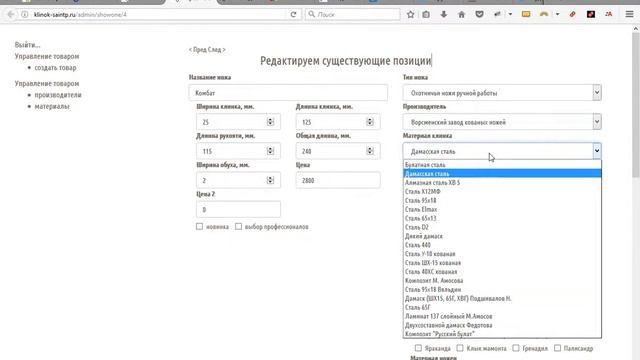Select Сталь 40ХС кованая option

point(502,271)
